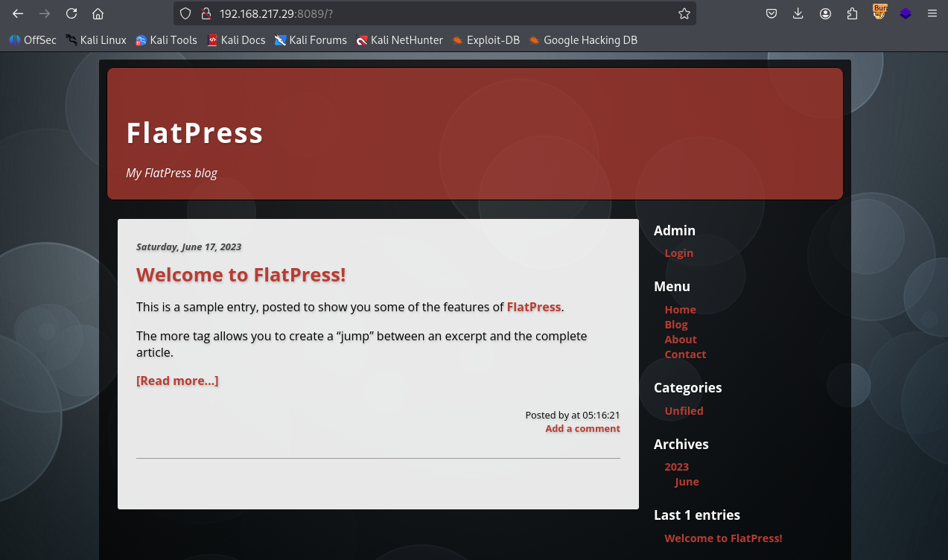Open the extensions puzzle icon
Image resolution: width=948 pixels, height=560 pixels.
[852, 13]
